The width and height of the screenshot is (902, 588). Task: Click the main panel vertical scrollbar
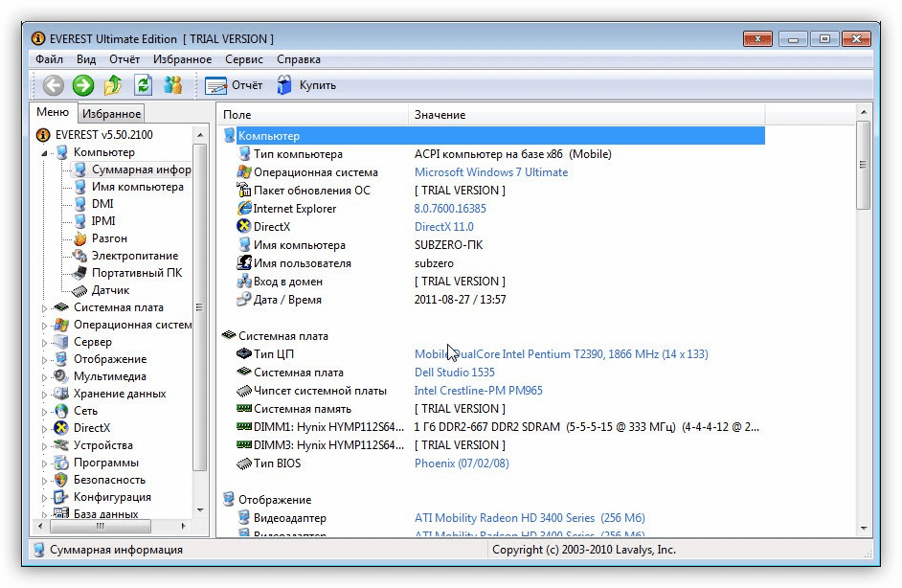864,326
